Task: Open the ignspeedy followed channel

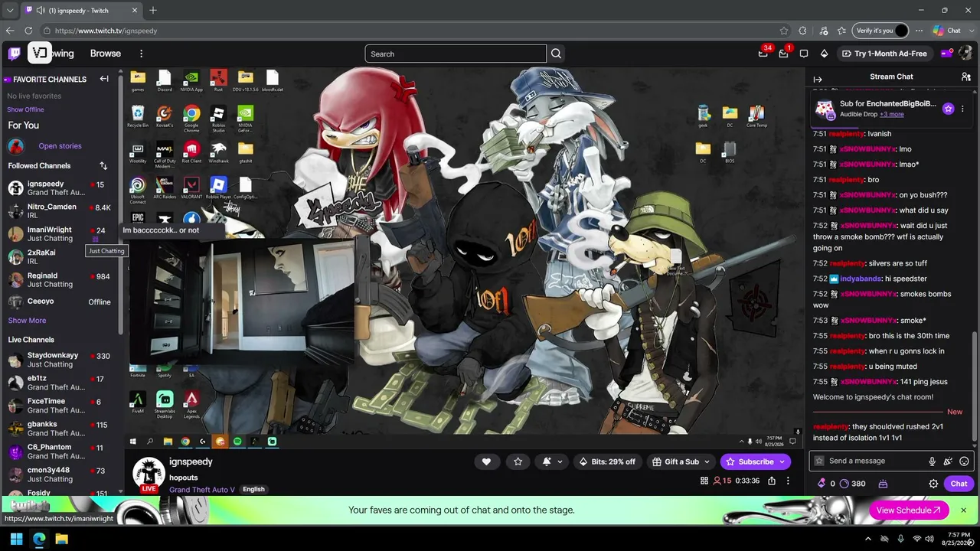Action: pos(60,188)
